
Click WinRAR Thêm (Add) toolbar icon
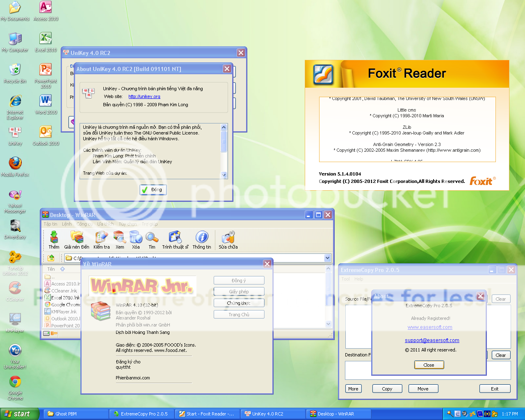click(54, 240)
